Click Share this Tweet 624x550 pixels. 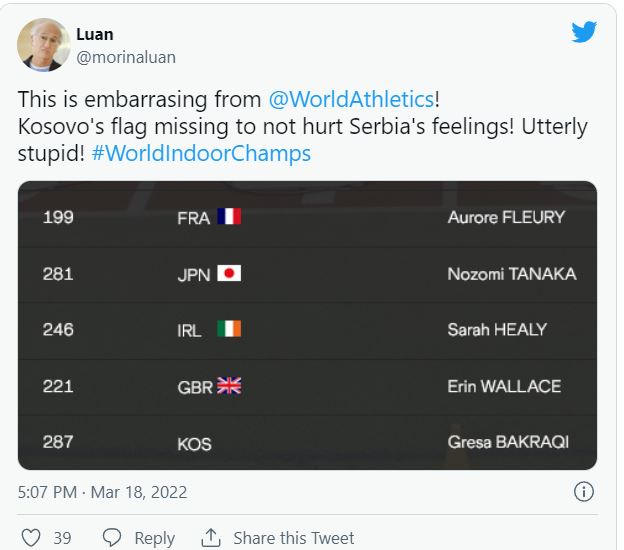click(x=294, y=538)
